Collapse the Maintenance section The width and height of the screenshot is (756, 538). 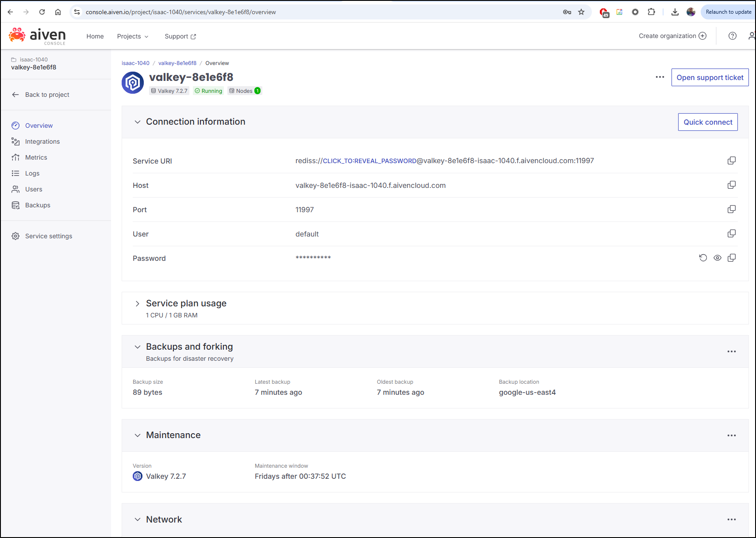[138, 435]
